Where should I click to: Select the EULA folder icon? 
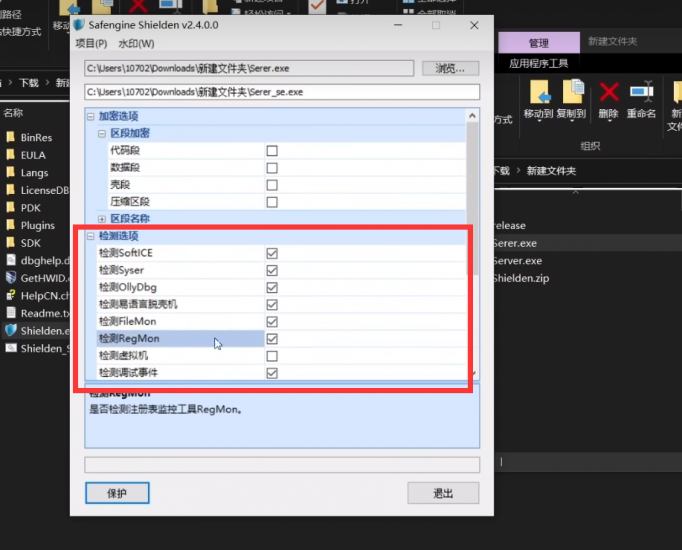(11, 155)
